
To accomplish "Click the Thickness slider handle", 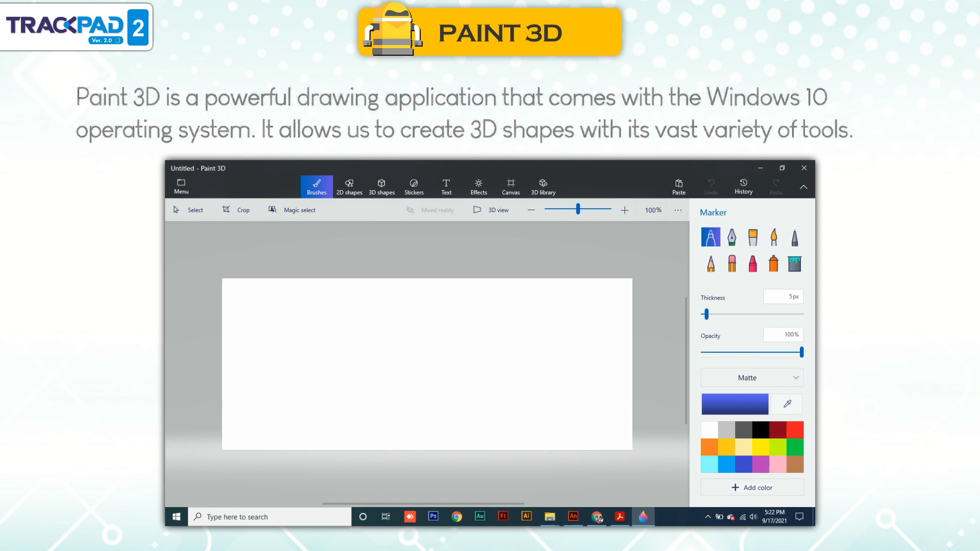I will [706, 314].
